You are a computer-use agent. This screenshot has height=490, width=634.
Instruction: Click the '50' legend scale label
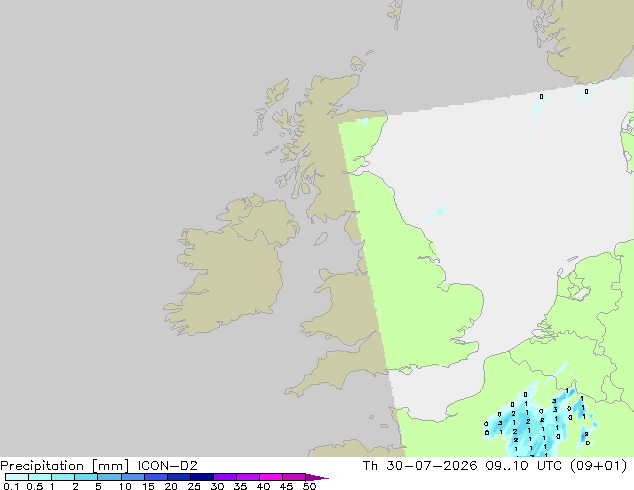pos(310,486)
